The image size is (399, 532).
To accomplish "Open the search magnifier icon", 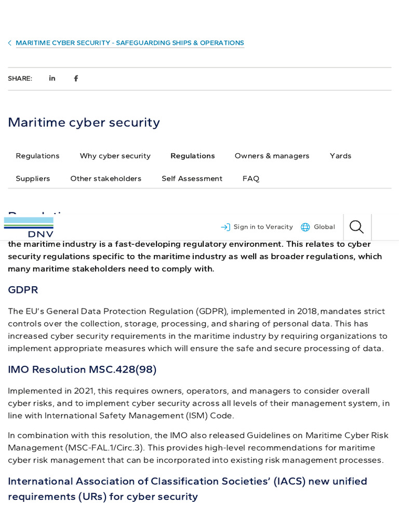I will pyautogui.click(x=356, y=227).
